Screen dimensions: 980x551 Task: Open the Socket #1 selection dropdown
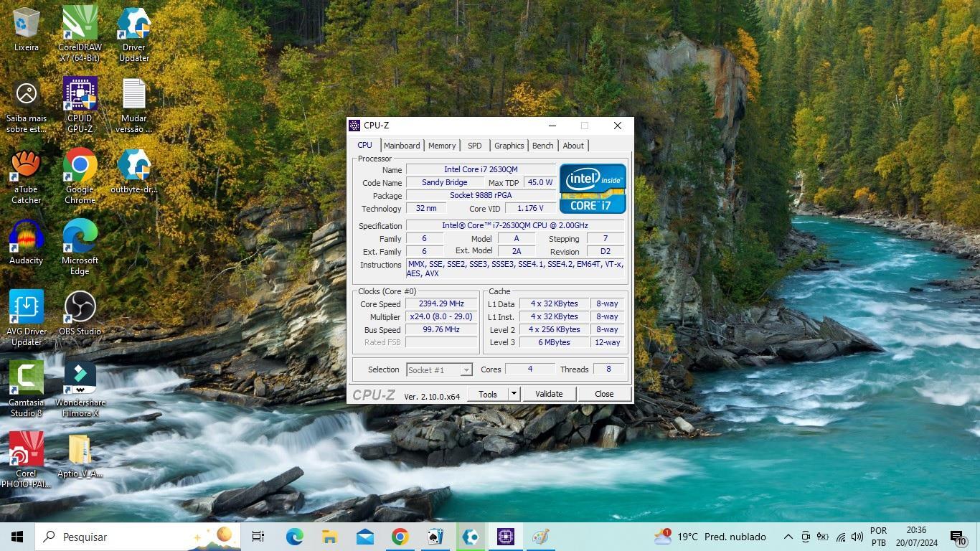(x=439, y=369)
